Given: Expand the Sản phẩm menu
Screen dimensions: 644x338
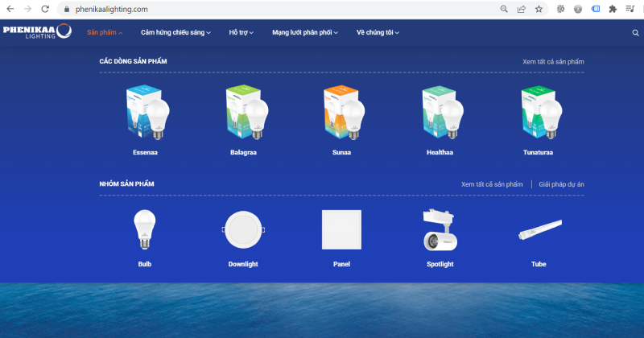Looking at the screenshot, I should pos(105,33).
